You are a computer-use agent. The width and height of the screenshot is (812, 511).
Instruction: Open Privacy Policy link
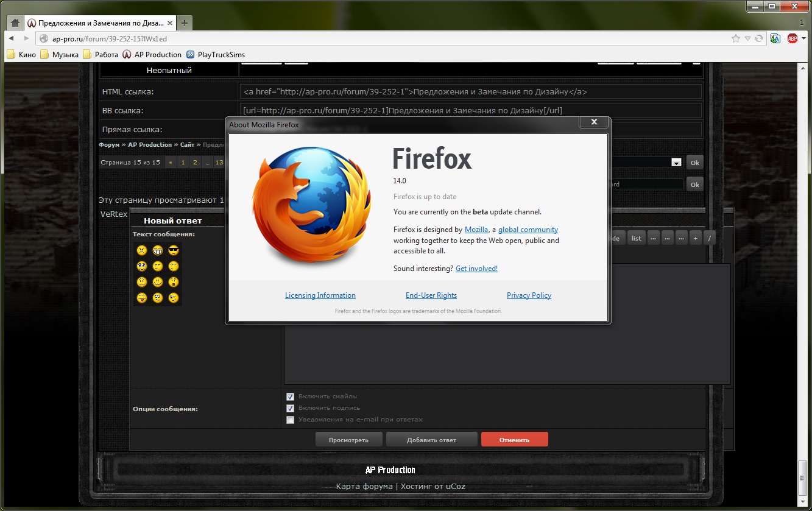click(529, 295)
